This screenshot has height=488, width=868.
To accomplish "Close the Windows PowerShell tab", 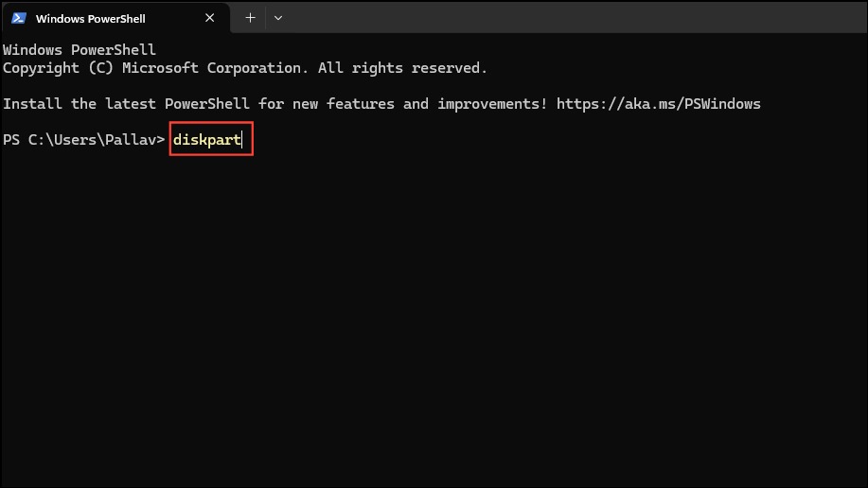I will [x=210, y=18].
